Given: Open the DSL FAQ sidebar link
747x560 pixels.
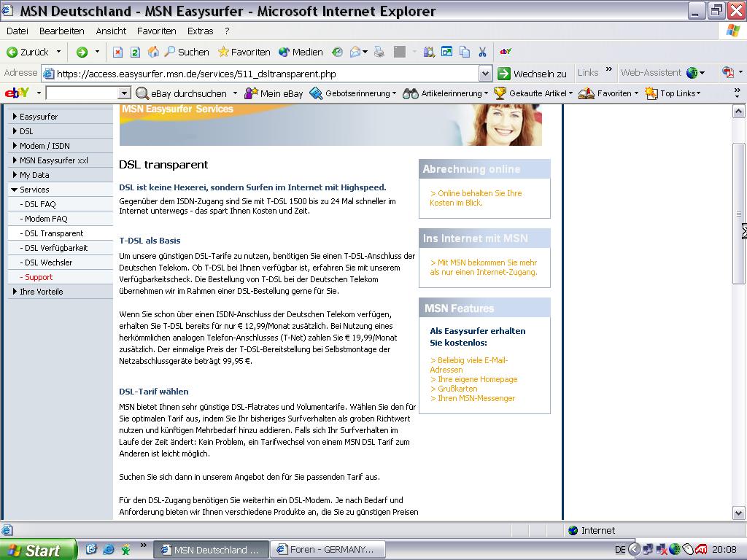Looking at the screenshot, I should (40, 204).
